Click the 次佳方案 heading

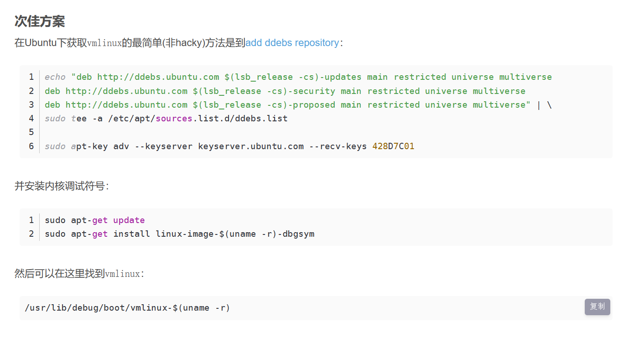pos(40,21)
